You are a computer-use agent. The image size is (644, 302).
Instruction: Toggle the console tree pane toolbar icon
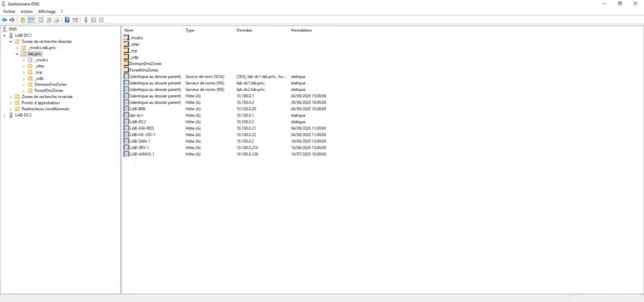(x=31, y=19)
